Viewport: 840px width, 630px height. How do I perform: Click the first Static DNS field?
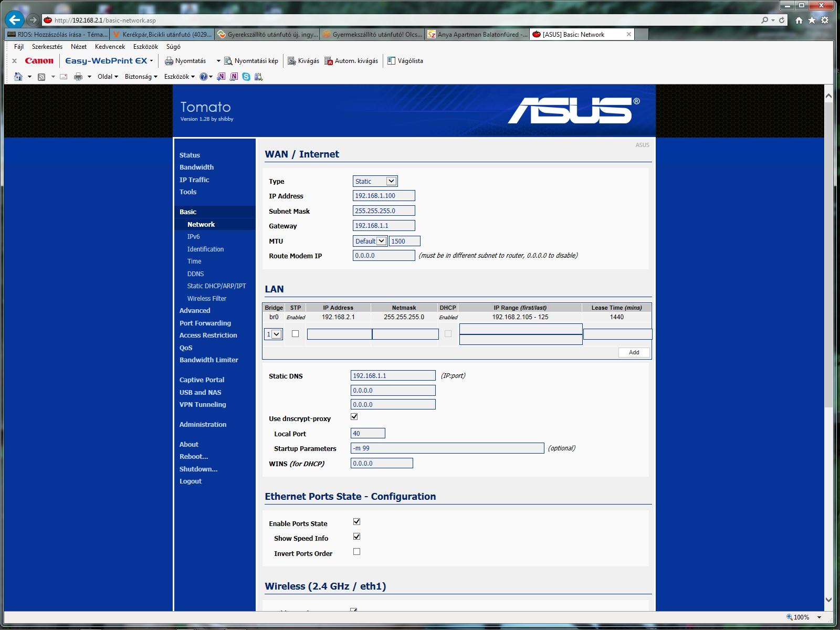point(393,376)
